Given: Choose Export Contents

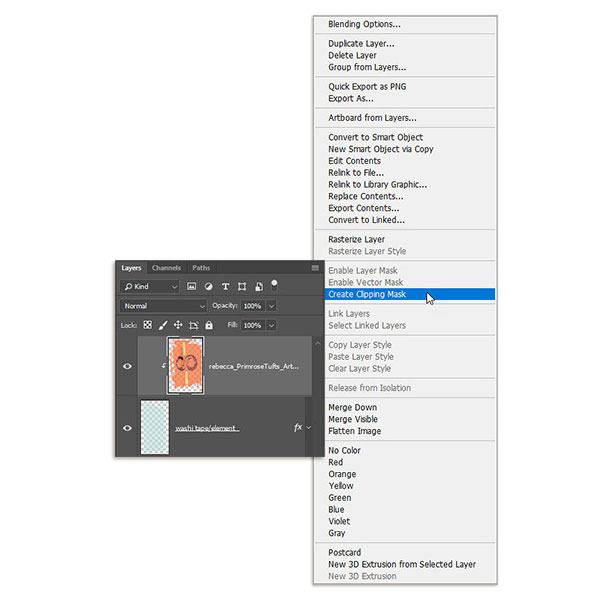Looking at the screenshot, I should [x=405, y=208].
